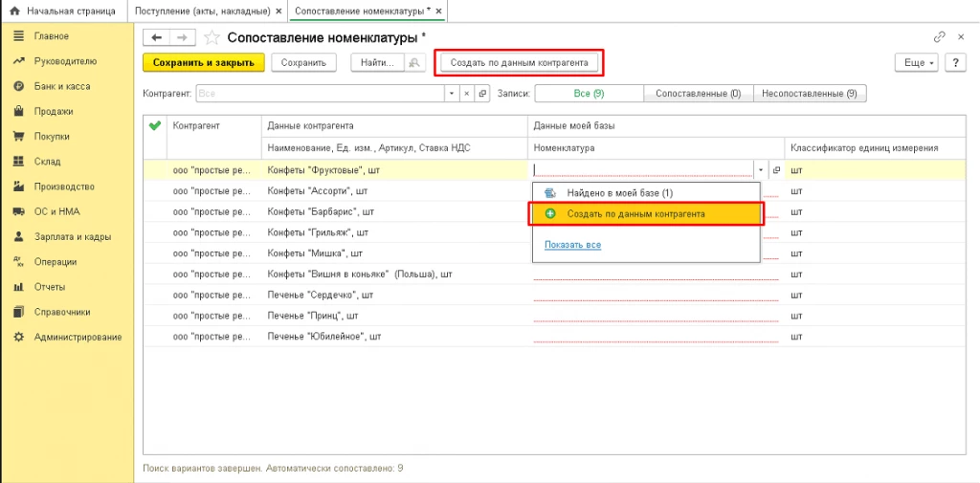Click empty Номенклатура cell in Печенье "Юбилейное" row
Viewport: 980px width, 483px height.
coord(657,336)
